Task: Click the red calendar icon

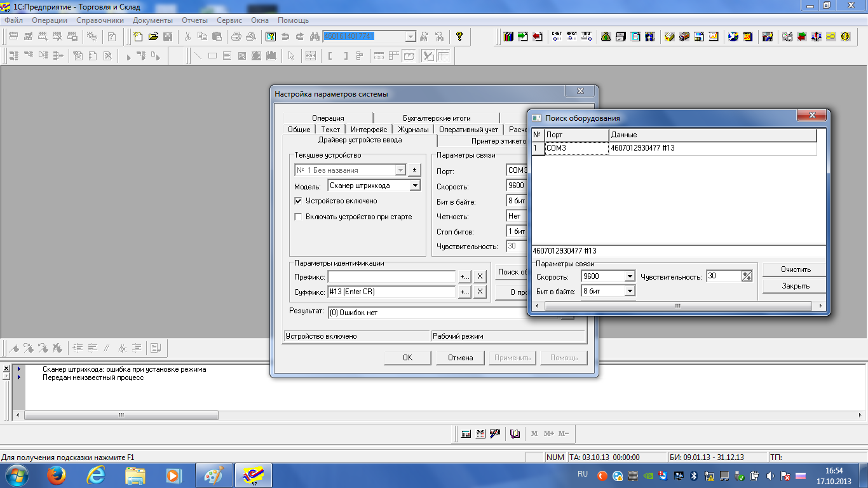Action: (748, 36)
